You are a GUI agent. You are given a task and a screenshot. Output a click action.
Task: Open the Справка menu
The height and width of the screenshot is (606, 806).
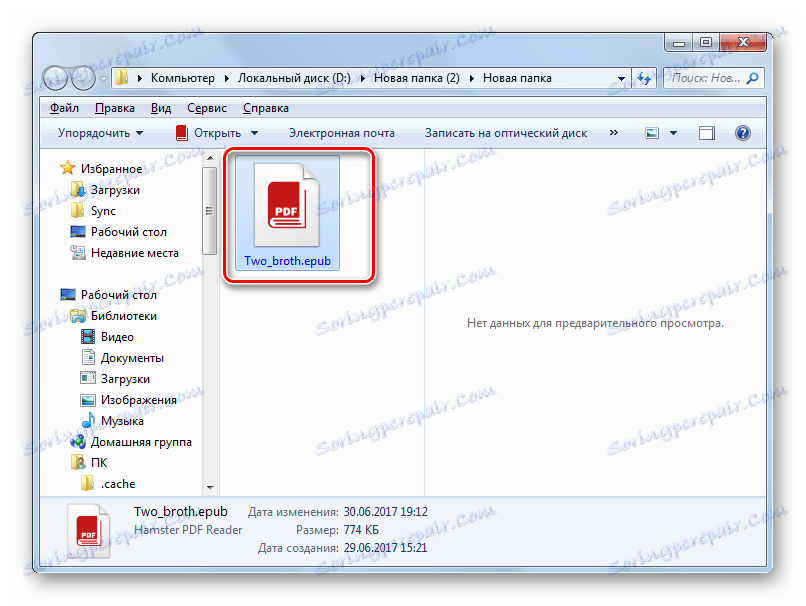[266, 108]
